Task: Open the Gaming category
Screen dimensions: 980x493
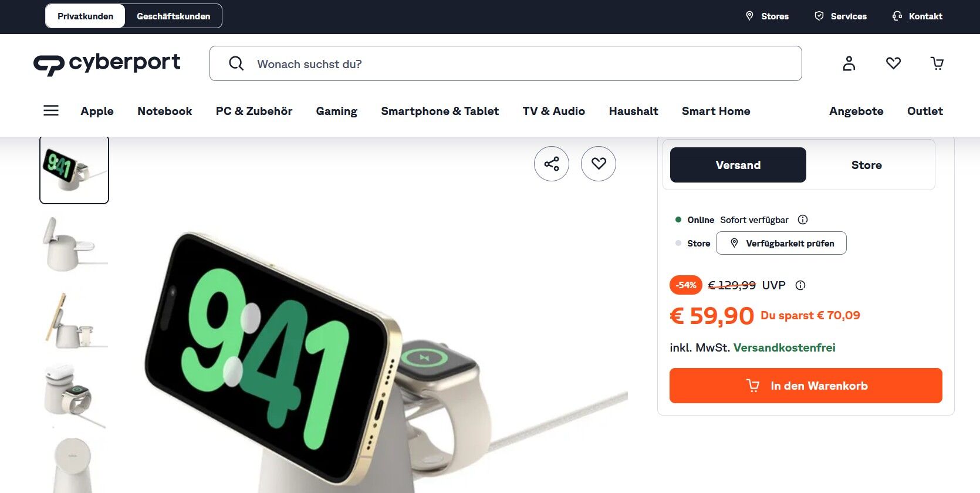Action: click(336, 111)
